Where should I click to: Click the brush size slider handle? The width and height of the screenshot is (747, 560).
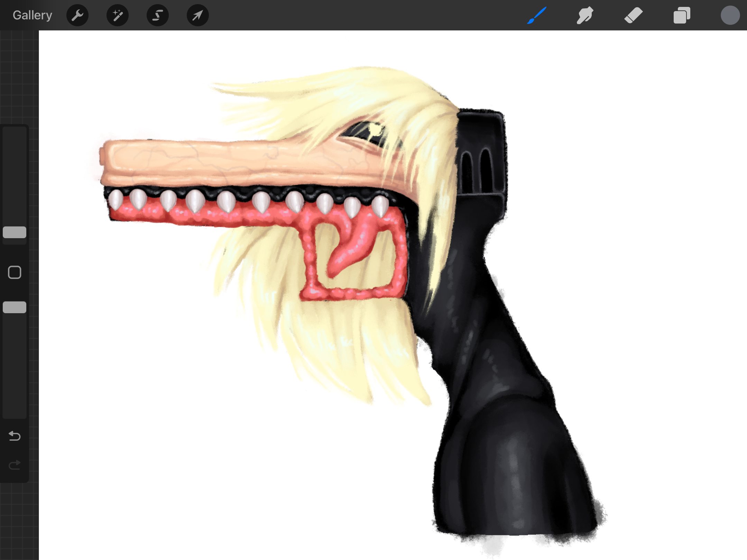pyautogui.click(x=15, y=232)
